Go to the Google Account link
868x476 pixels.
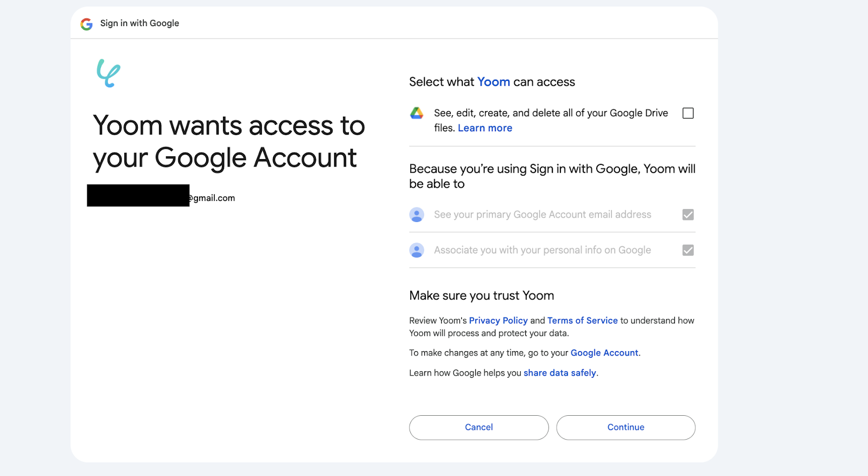coord(604,353)
